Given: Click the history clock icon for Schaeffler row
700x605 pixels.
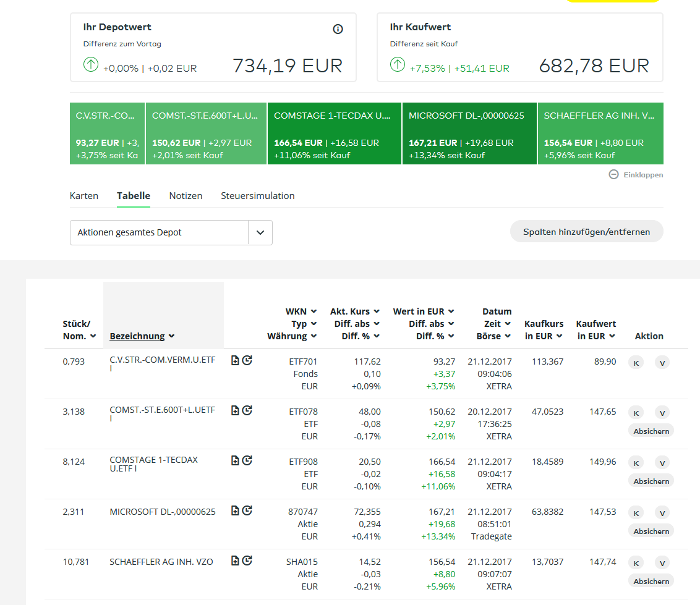Looking at the screenshot, I should tap(247, 561).
